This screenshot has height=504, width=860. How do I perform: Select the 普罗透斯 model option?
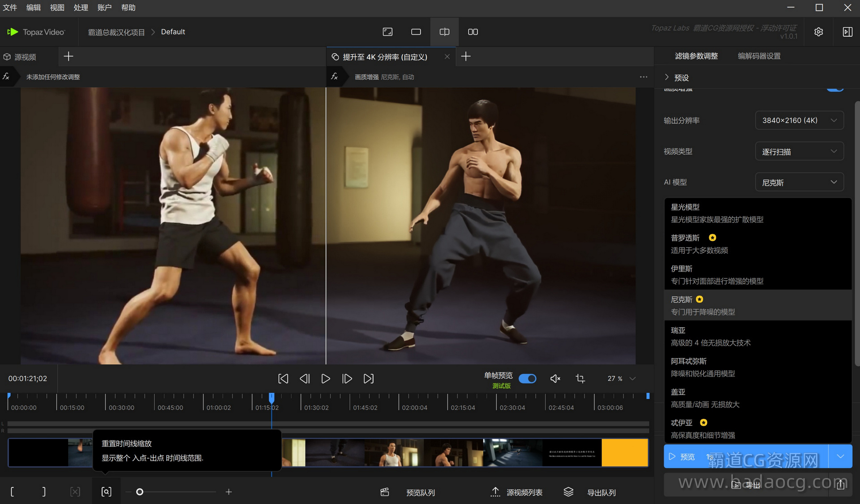pos(685,238)
